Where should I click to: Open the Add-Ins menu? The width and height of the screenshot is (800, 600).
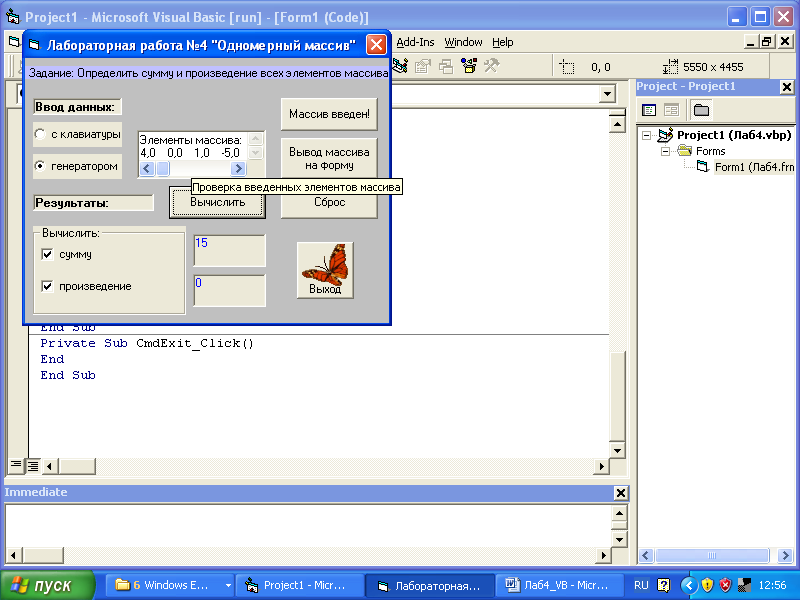(415, 42)
